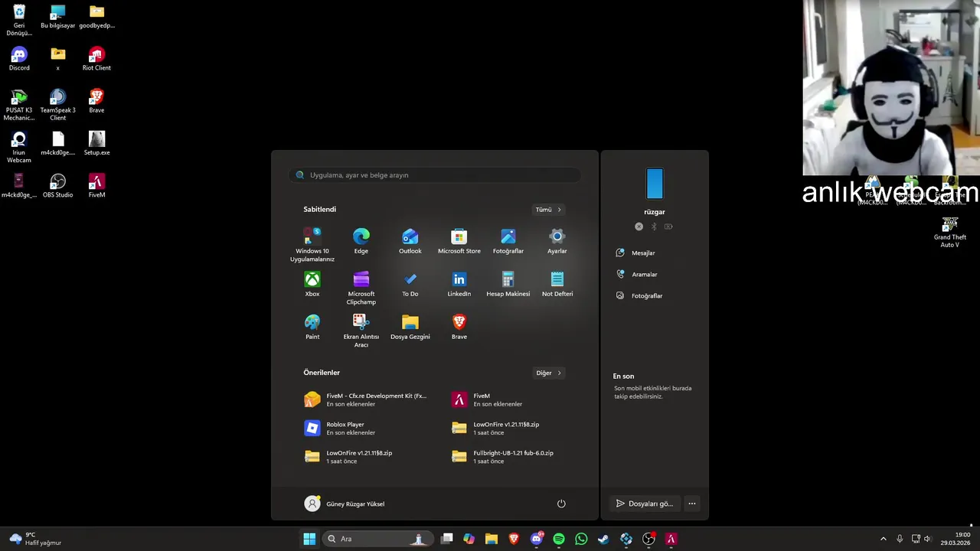
Task: Open the clock and date flyout
Action: pos(955,539)
